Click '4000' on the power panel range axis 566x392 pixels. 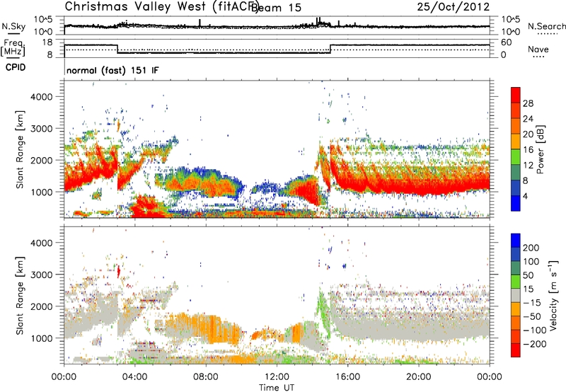coord(41,97)
